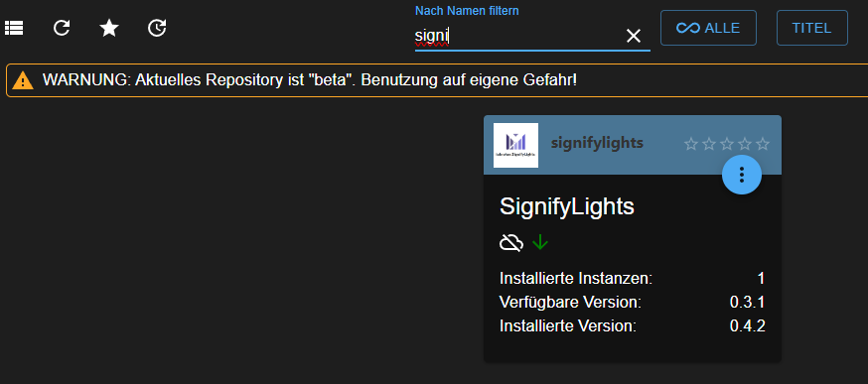Switch to the list view icon
Viewport: 868px width, 384px height.
click(x=14, y=28)
